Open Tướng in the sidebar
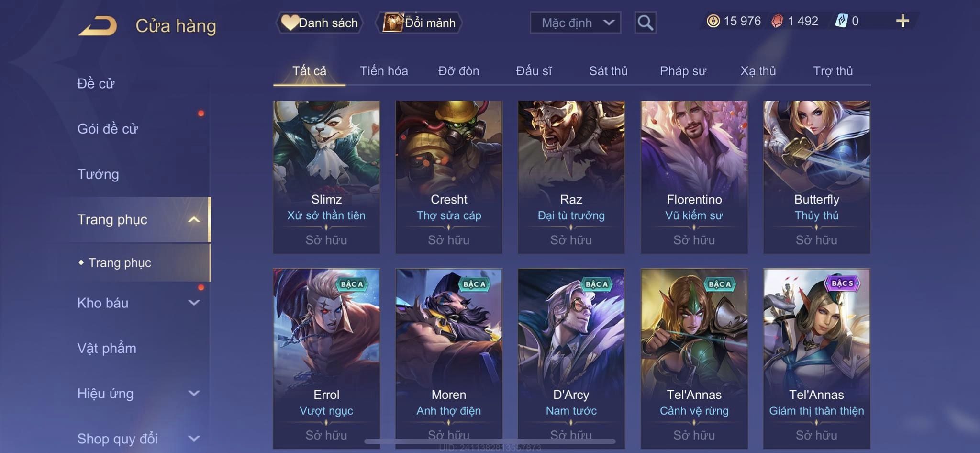The width and height of the screenshot is (980, 453). click(98, 174)
